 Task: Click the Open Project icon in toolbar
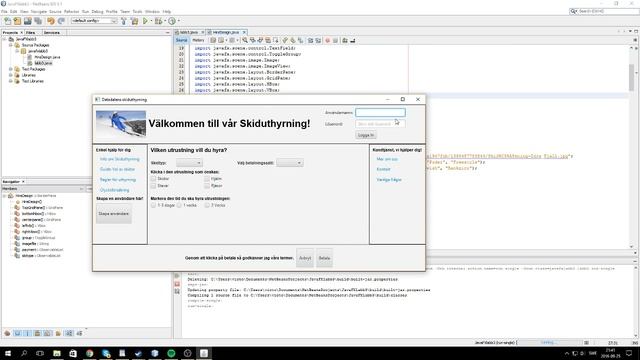[x=27, y=21]
